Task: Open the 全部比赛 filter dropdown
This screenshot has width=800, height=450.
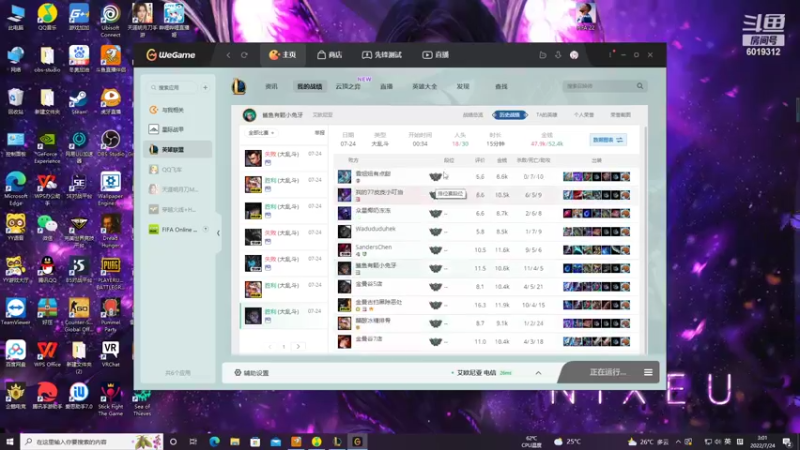Action: [x=261, y=133]
